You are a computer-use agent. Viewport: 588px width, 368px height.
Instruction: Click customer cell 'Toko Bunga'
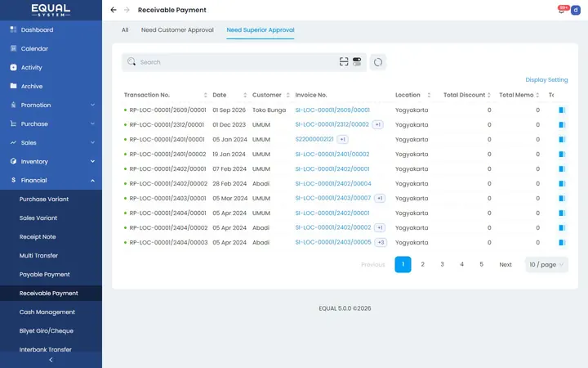(x=269, y=110)
